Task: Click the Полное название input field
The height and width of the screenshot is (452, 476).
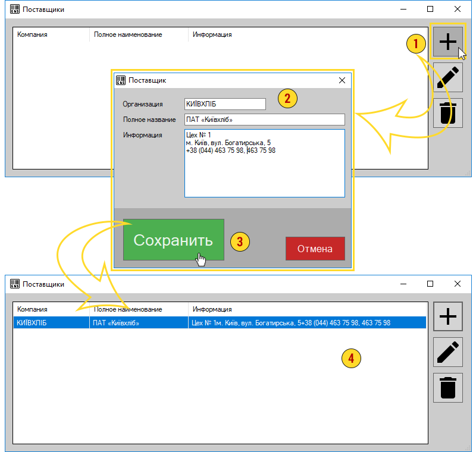Action: click(264, 120)
